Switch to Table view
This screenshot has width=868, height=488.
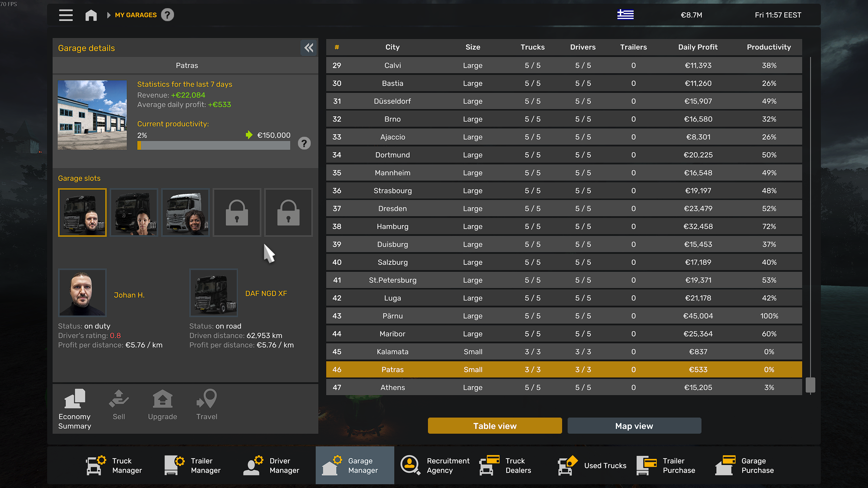(x=495, y=426)
